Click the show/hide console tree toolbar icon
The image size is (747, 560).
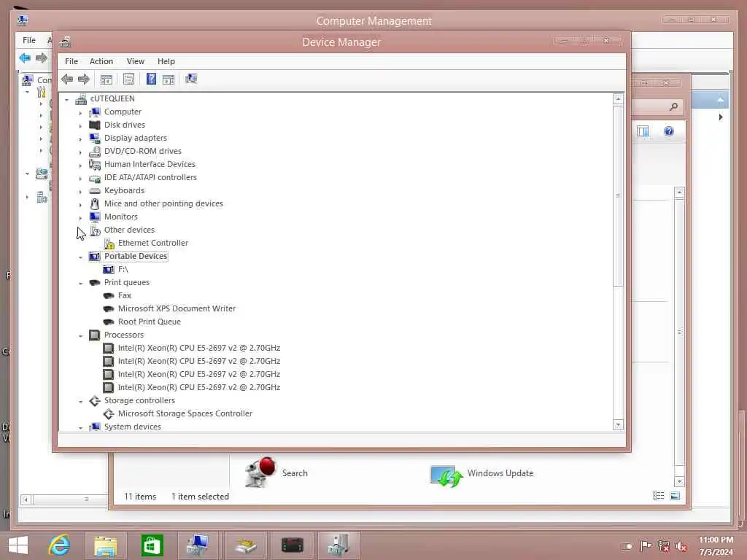[x=107, y=79]
